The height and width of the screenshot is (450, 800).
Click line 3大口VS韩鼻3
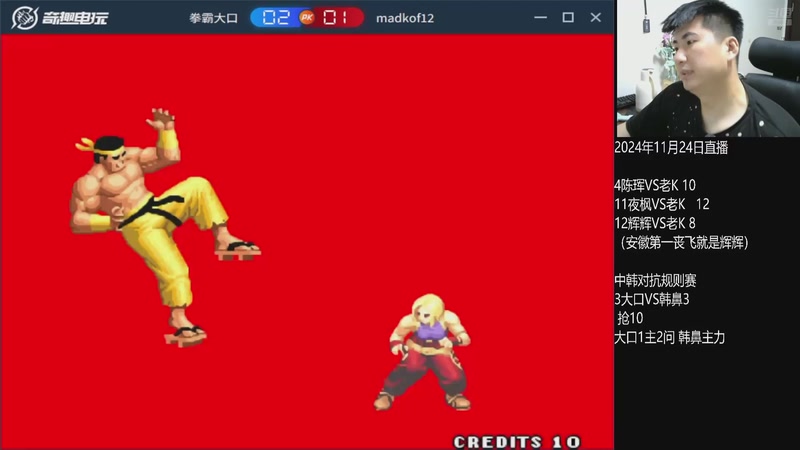pos(652,299)
